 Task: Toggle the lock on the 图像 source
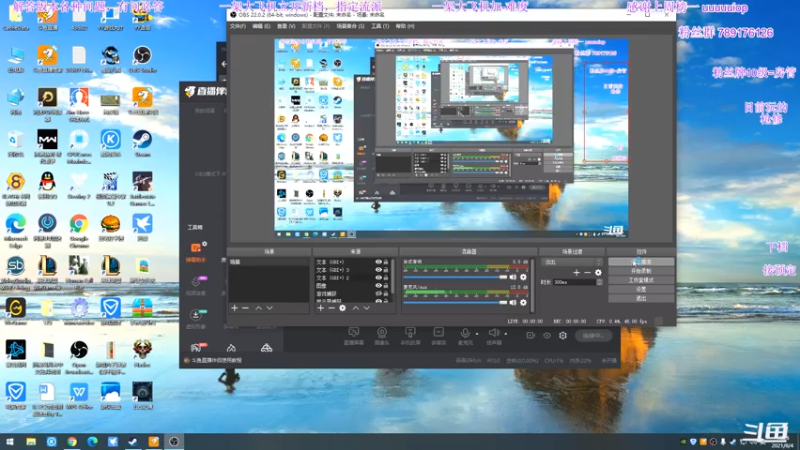tap(386, 286)
